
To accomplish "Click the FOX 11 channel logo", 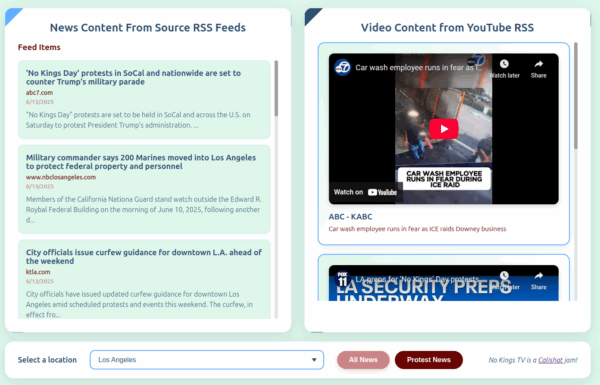I will (x=342, y=279).
